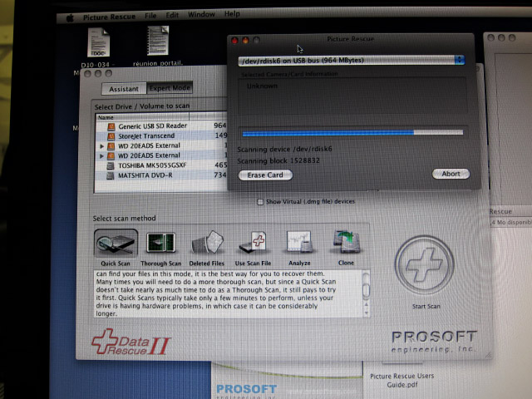This screenshot has width=532, height=399.
Task: Select the réunion portail document icon
Action: 158,41
